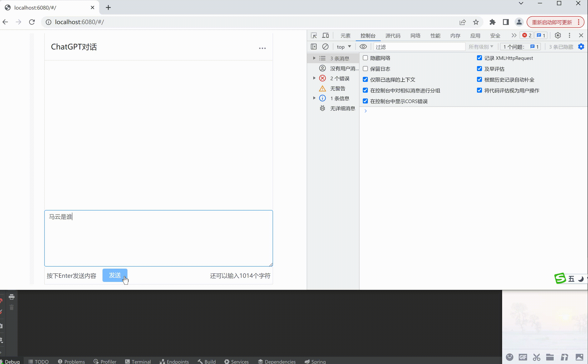588x364 pixels.
Task: Uncheck 根据历史记录自动补全 checkbox
Action: point(479,79)
